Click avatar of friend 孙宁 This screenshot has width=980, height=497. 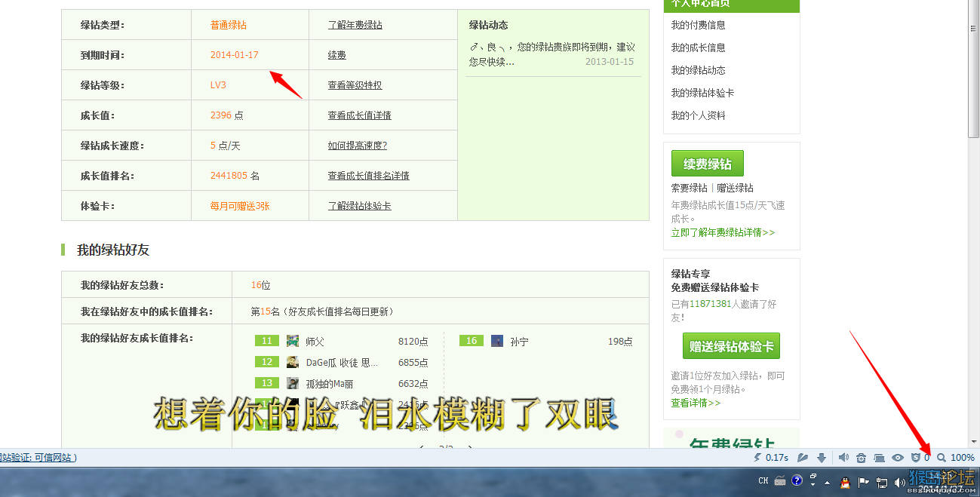(x=497, y=341)
